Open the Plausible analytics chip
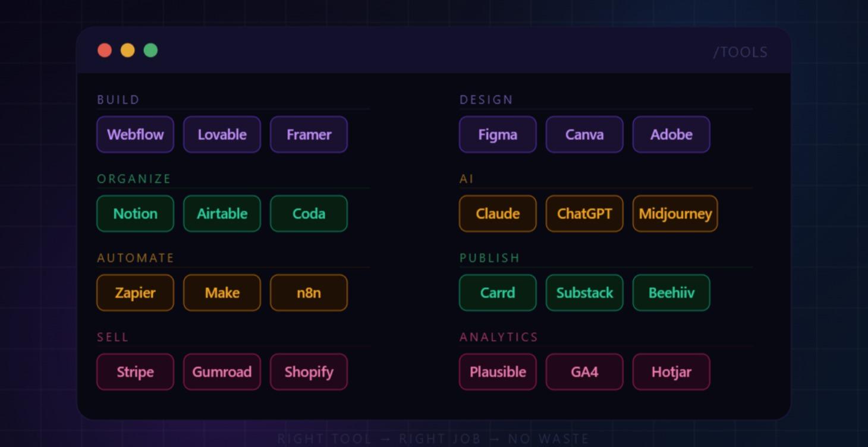The image size is (868, 447). point(498,372)
